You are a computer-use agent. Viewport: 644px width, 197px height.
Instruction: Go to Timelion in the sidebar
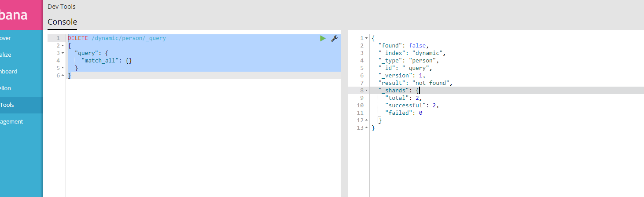(21, 88)
